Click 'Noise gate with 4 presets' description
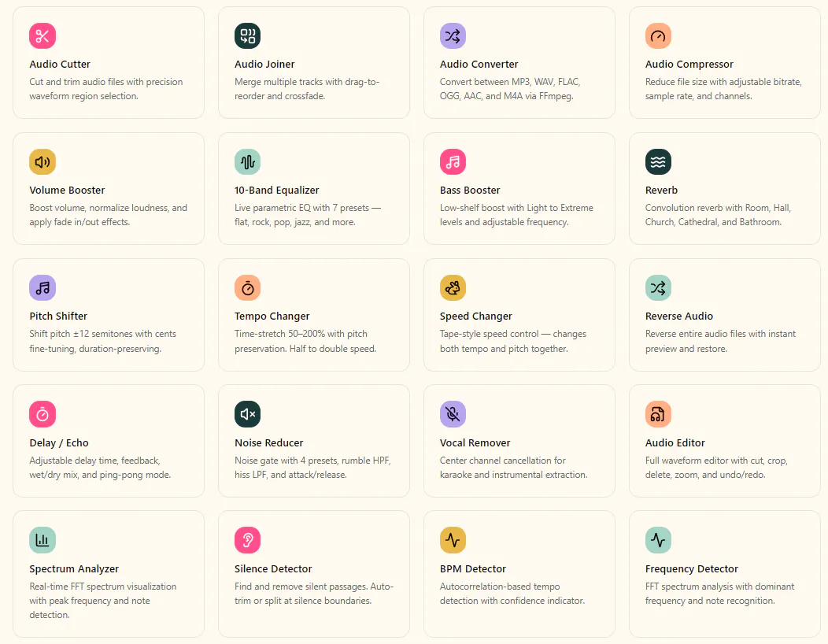 tap(312, 468)
